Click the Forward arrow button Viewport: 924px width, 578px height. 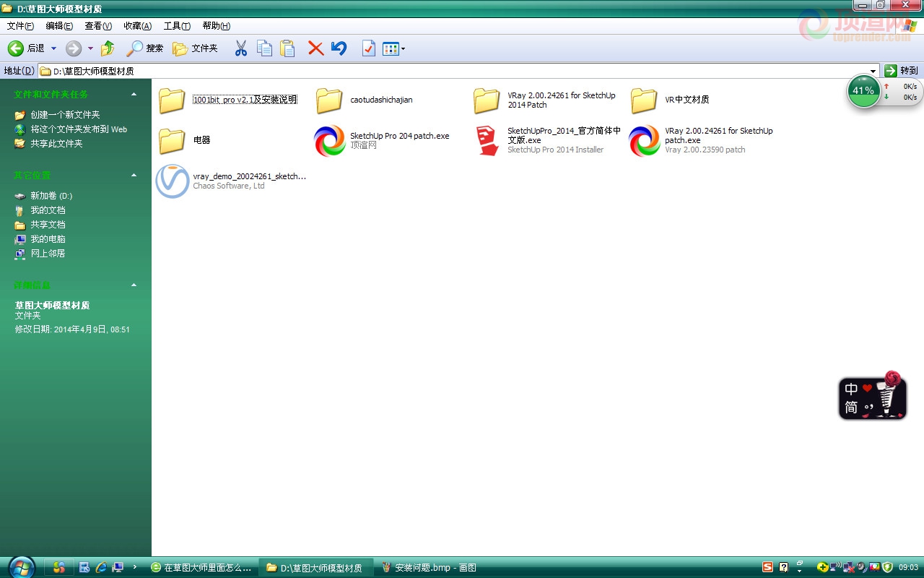[74, 48]
